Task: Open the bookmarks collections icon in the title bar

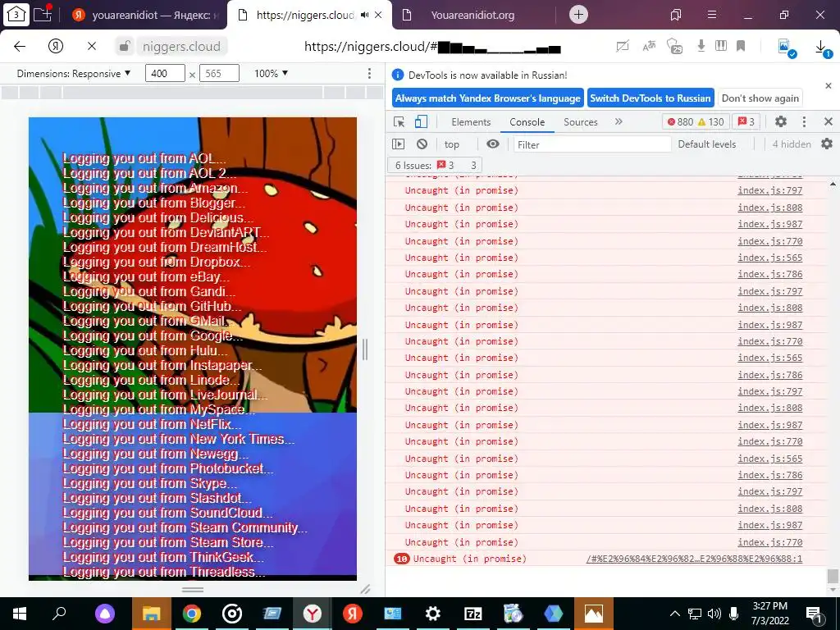Action: pos(676,15)
